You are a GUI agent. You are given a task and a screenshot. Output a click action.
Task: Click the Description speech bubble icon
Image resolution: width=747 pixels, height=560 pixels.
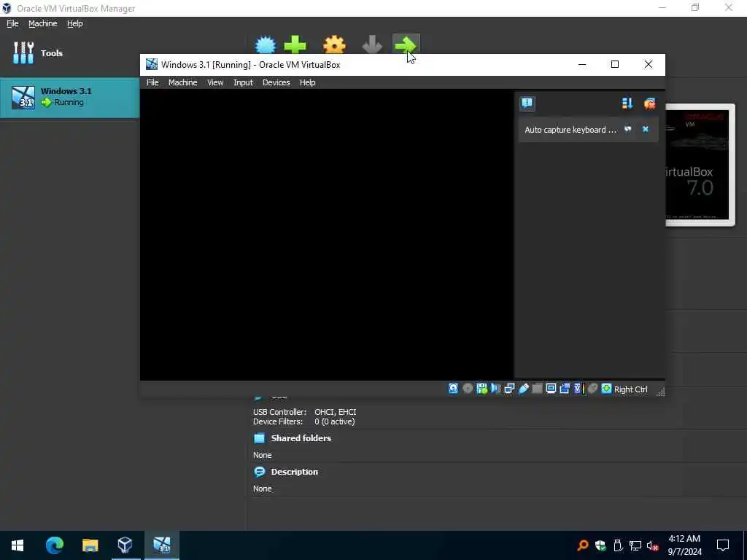click(x=259, y=472)
